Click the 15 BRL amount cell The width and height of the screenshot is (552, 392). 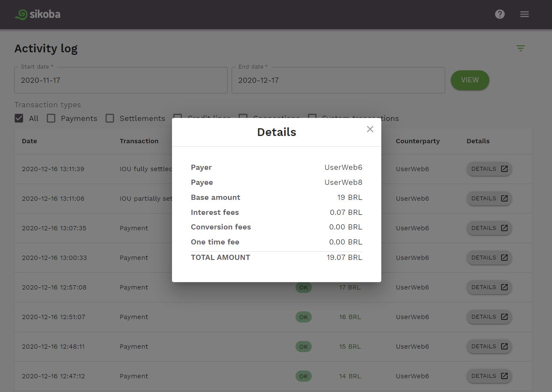pyautogui.click(x=350, y=347)
